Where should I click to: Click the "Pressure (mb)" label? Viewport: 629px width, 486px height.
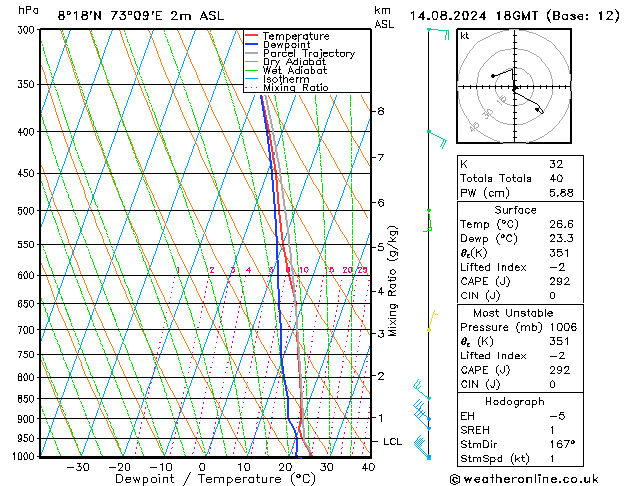pyautogui.click(x=500, y=327)
